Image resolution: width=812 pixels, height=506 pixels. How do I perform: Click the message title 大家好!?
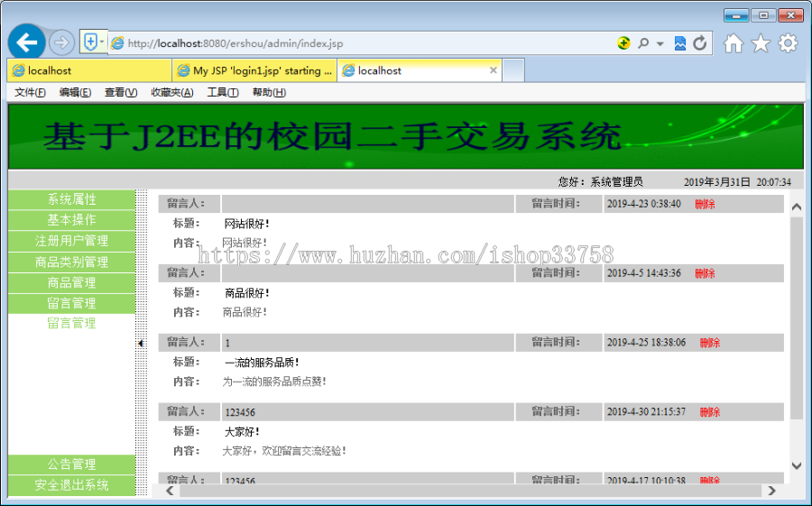241,432
